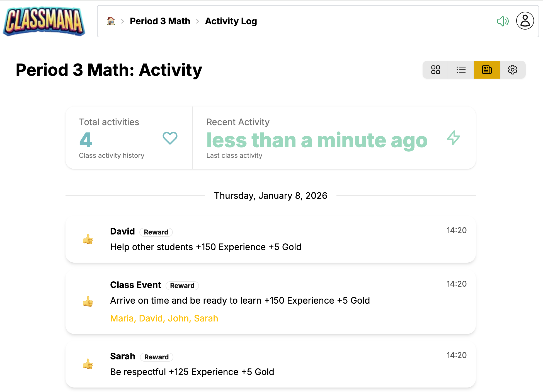Click the heart icon in Total activities
Image resolution: width=543 pixels, height=392 pixels.
(x=170, y=138)
